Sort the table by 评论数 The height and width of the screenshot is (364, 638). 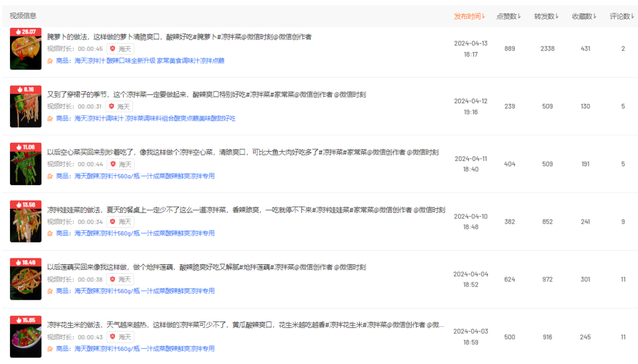(622, 16)
